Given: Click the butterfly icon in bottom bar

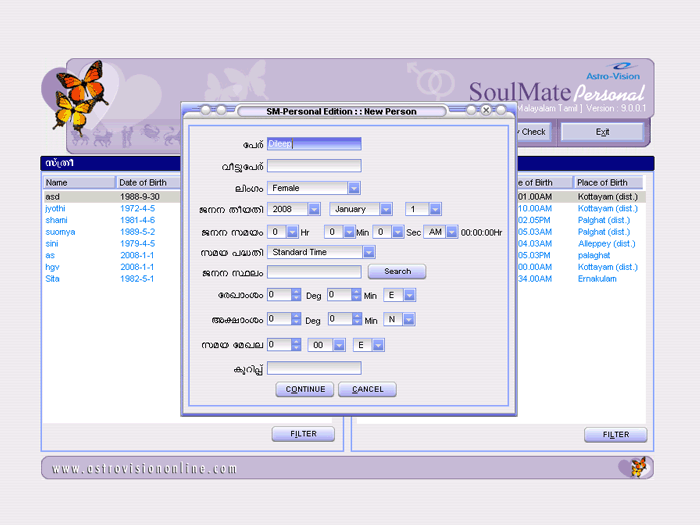Looking at the screenshot, I should [x=638, y=467].
